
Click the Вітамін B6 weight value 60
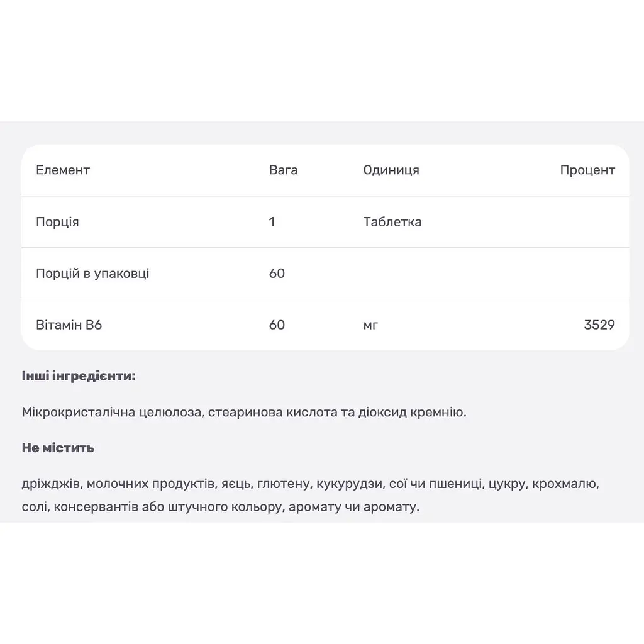click(x=277, y=325)
